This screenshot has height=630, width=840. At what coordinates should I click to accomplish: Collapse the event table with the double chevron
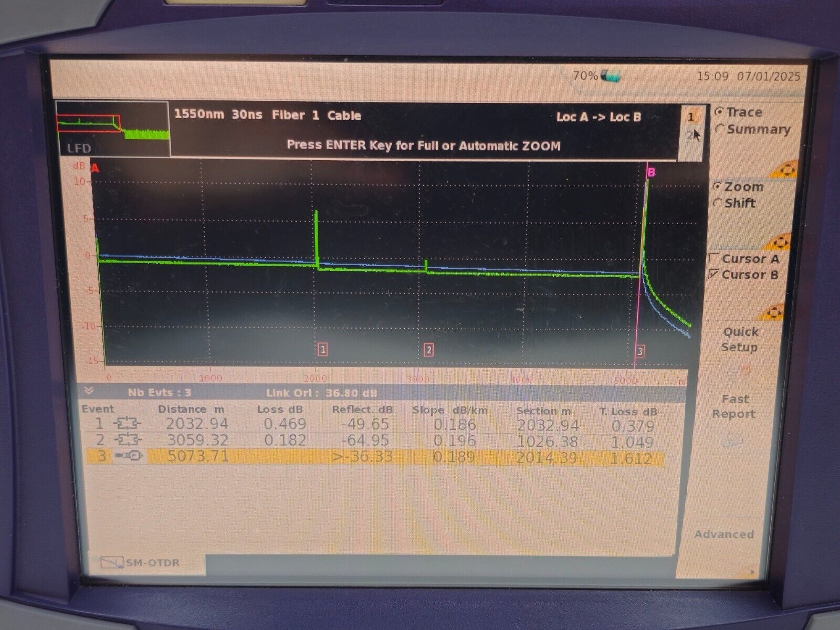pos(89,391)
